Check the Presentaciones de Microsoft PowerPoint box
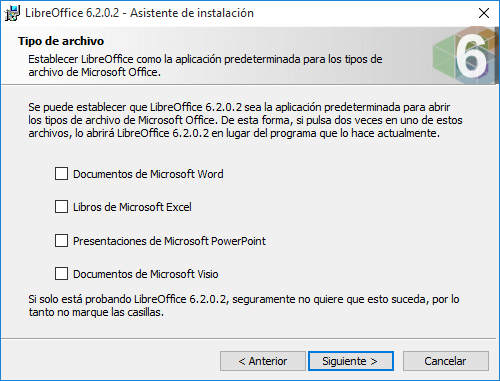This screenshot has height=381, width=500. pyautogui.click(x=61, y=240)
